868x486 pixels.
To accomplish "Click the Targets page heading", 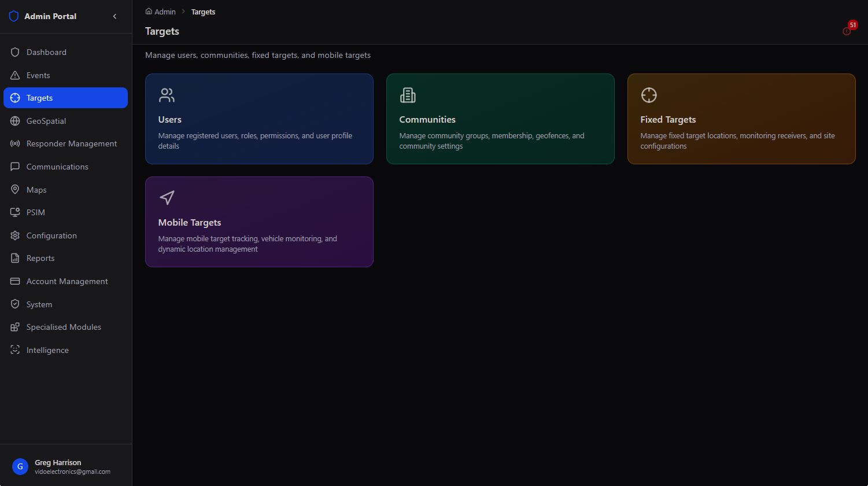I will click(162, 31).
